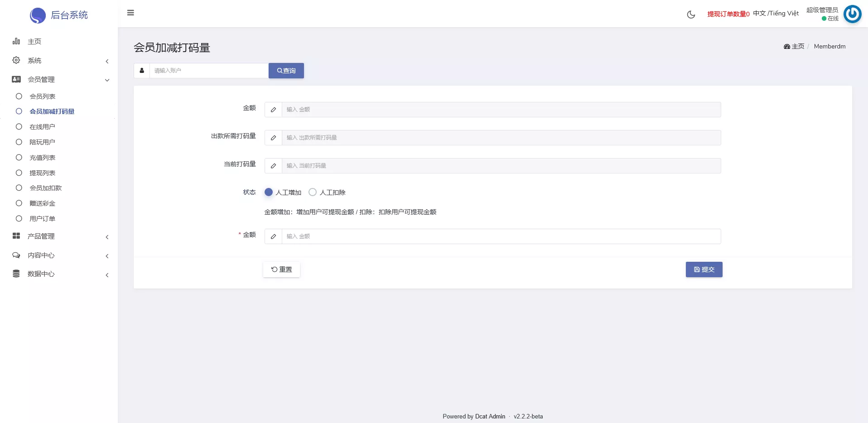
Task: Click the gear icon beside 系统
Action: click(x=16, y=60)
